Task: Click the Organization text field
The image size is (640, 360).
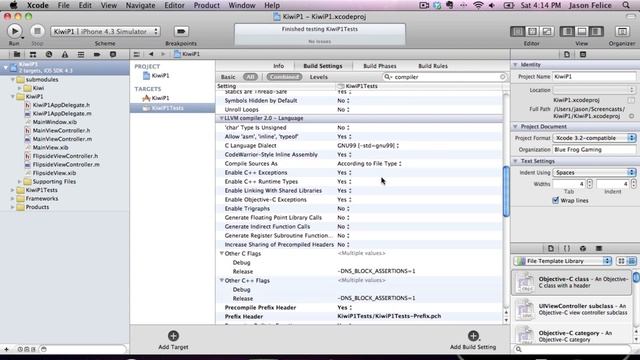Action: pos(594,149)
